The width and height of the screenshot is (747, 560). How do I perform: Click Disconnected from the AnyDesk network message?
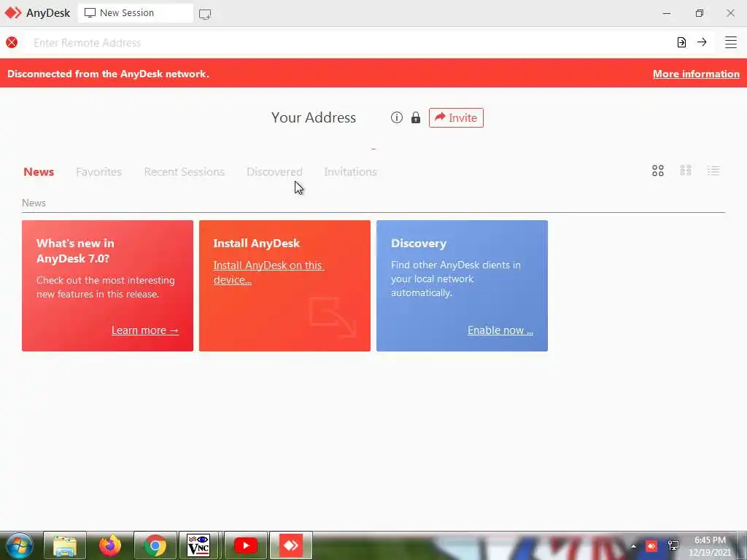pyautogui.click(x=108, y=74)
